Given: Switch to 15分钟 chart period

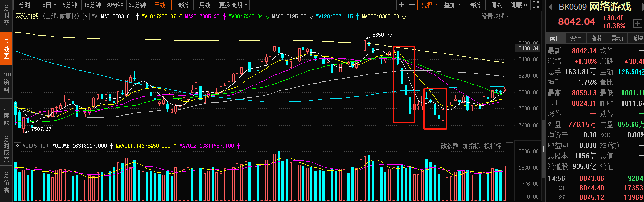Looking at the screenshot, I should 92,5.
